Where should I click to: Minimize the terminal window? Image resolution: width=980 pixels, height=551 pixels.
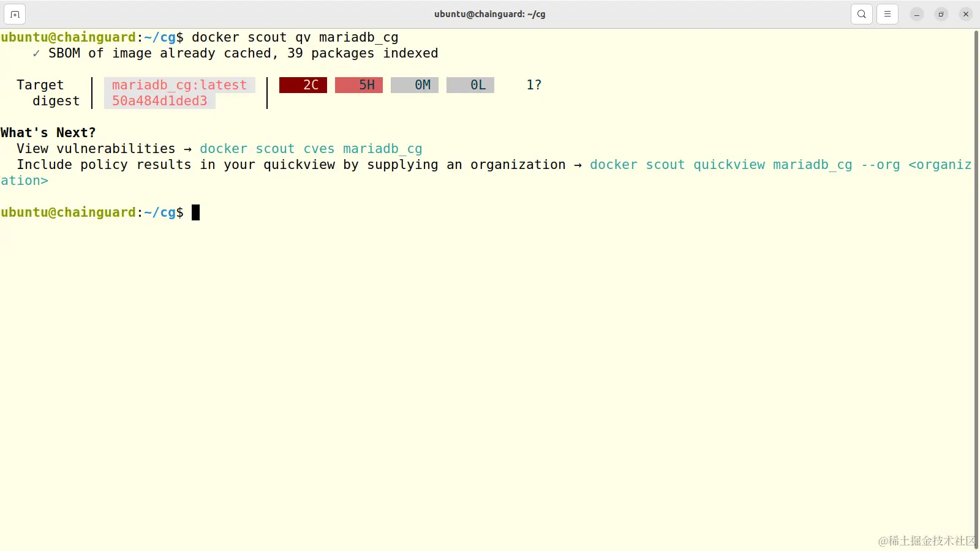pyautogui.click(x=917, y=14)
